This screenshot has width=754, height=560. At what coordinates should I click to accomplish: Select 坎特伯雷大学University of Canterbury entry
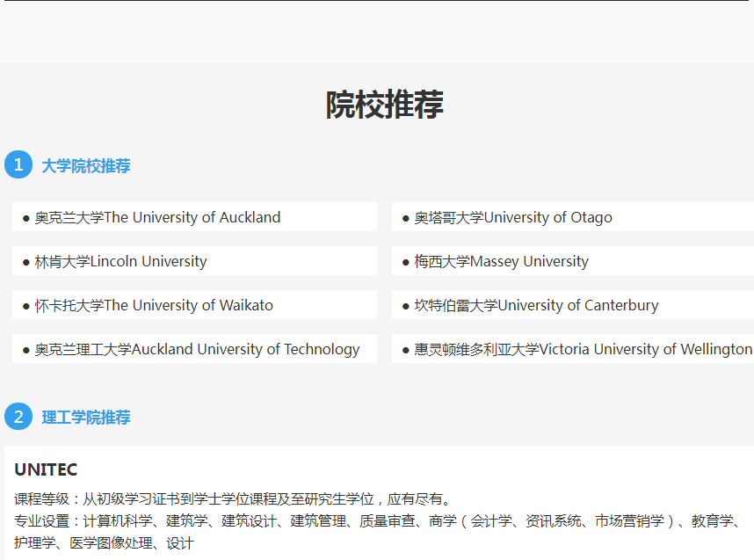(x=573, y=304)
